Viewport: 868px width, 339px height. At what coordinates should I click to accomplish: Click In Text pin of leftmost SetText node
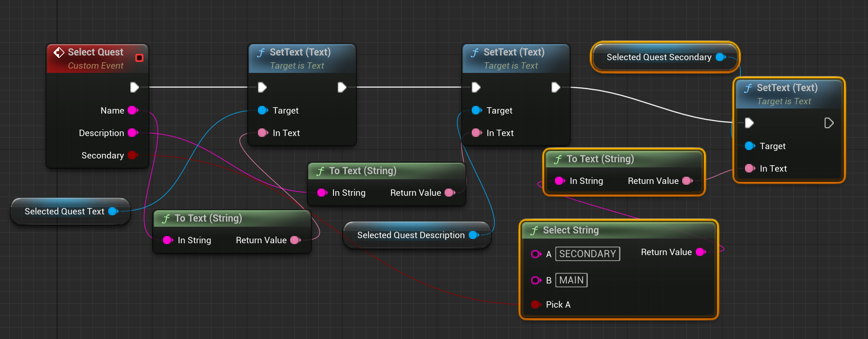point(263,133)
